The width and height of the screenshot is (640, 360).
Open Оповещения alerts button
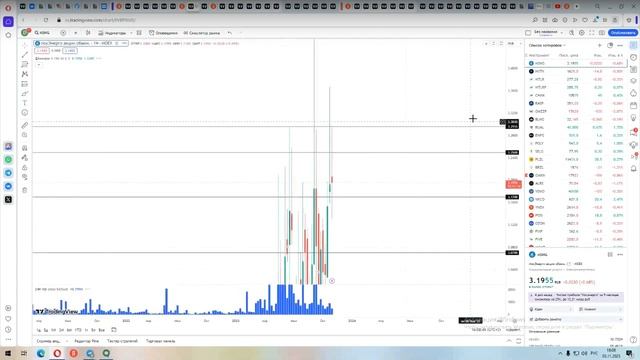point(163,33)
